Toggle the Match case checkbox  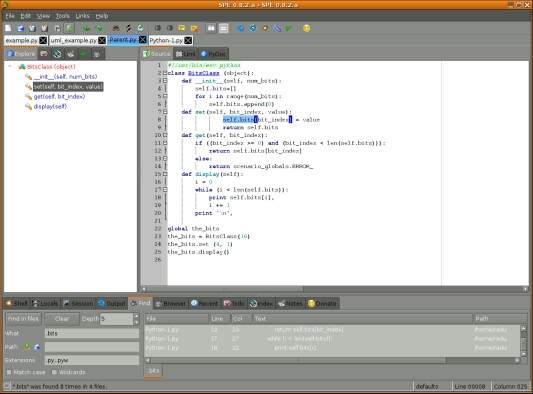[x=9, y=372]
